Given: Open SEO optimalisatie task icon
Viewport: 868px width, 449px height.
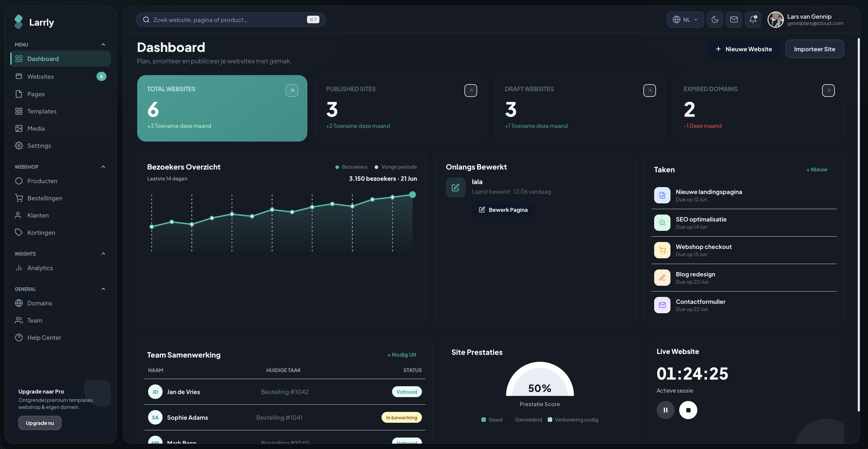Looking at the screenshot, I should click(x=662, y=223).
